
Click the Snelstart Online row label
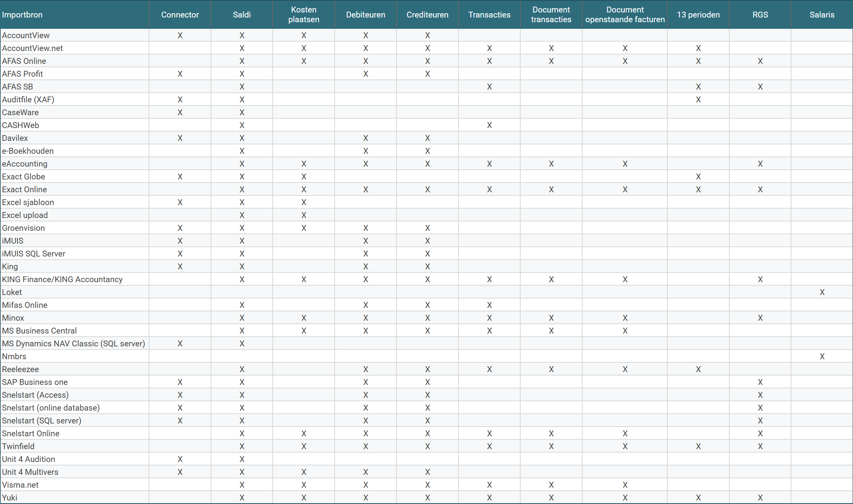point(31,434)
